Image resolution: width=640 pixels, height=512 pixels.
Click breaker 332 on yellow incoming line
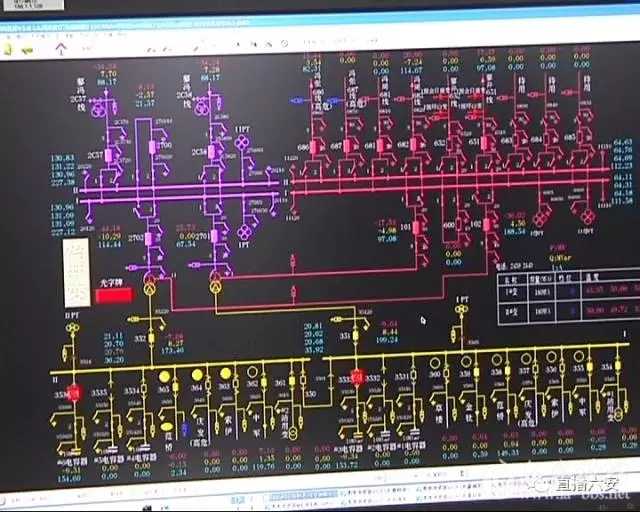[x=152, y=338]
